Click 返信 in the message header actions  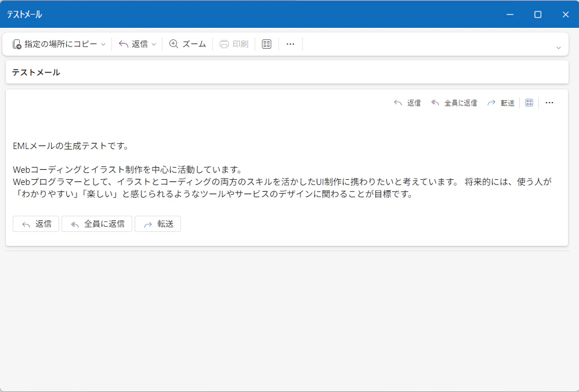coord(407,103)
